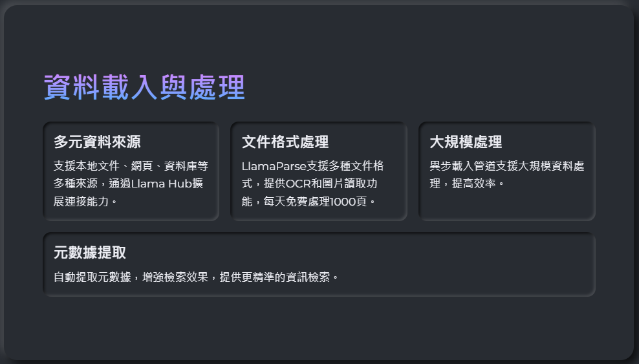
Task: Click 增強檢索效果 phrase in bottom card
Action: tap(175, 277)
